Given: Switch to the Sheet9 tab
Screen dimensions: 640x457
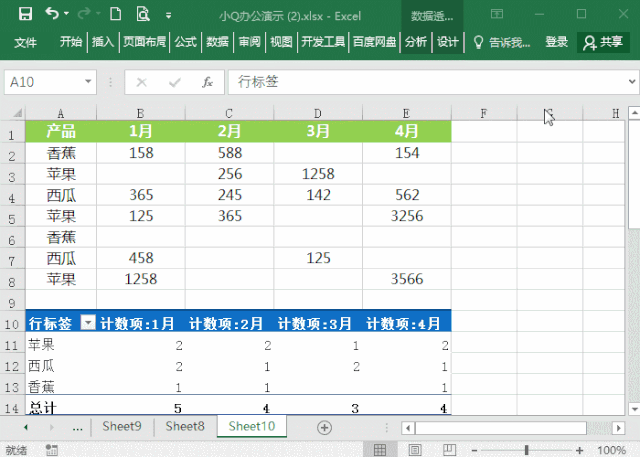Looking at the screenshot, I should coord(122,426).
